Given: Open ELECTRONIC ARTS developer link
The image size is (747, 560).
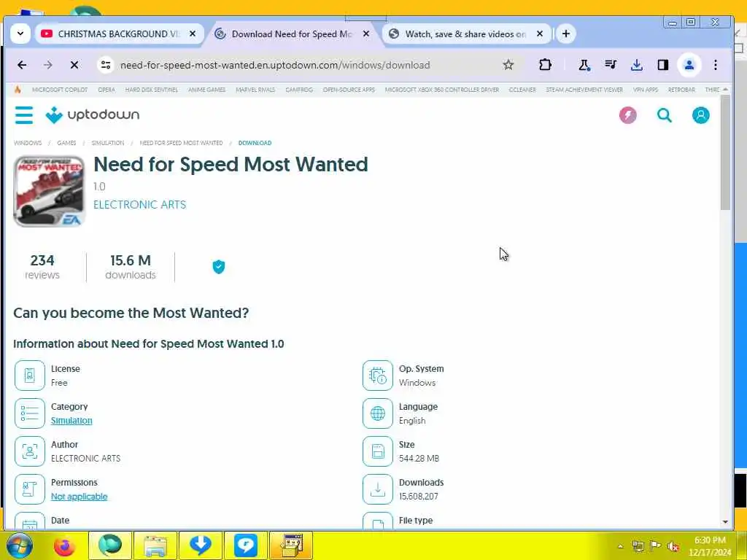Looking at the screenshot, I should pyautogui.click(x=139, y=205).
